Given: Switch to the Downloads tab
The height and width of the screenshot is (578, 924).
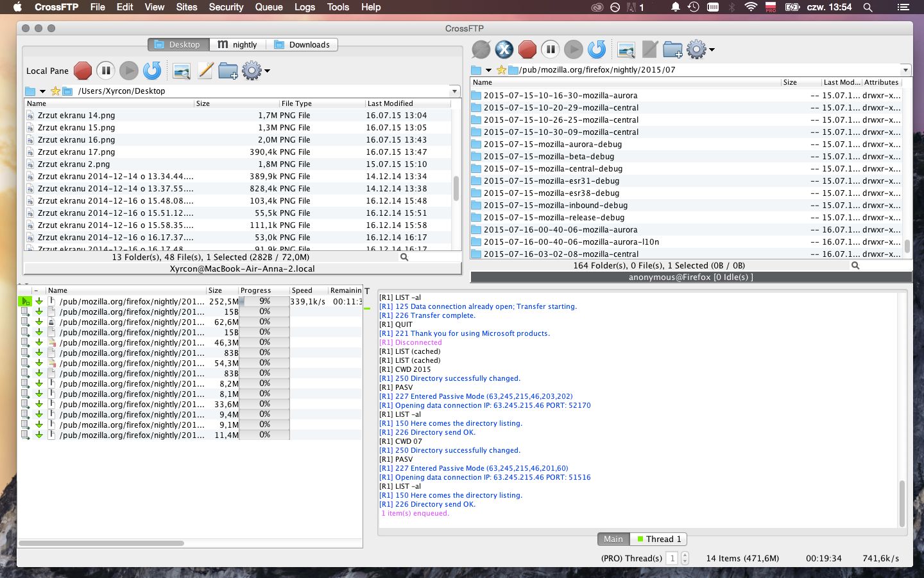Looking at the screenshot, I should (302, 44).
